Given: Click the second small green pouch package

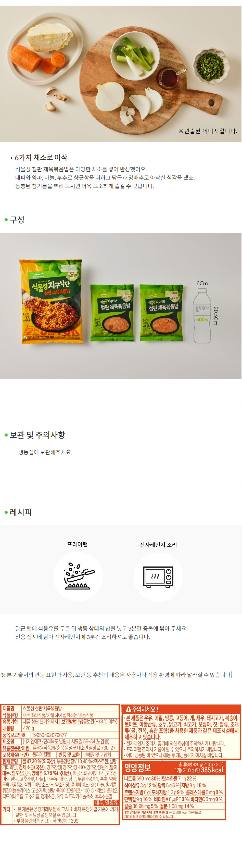Looking at the screenshot, I should (x=161, y=313).
